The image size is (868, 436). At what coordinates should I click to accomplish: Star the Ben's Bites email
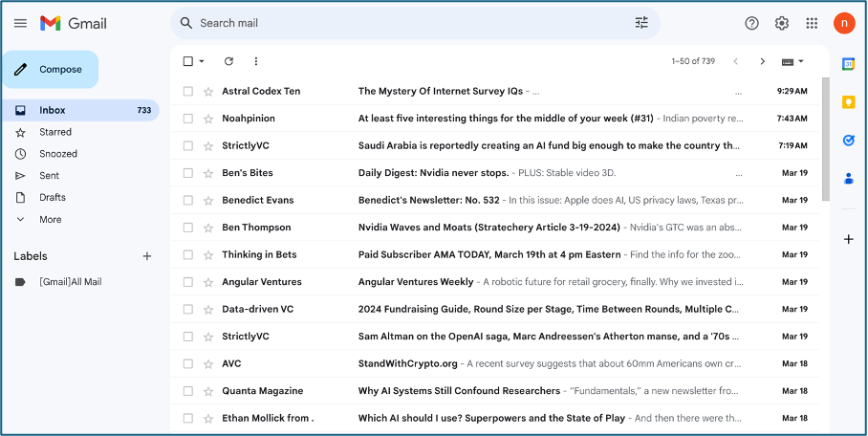pos(208,173)
